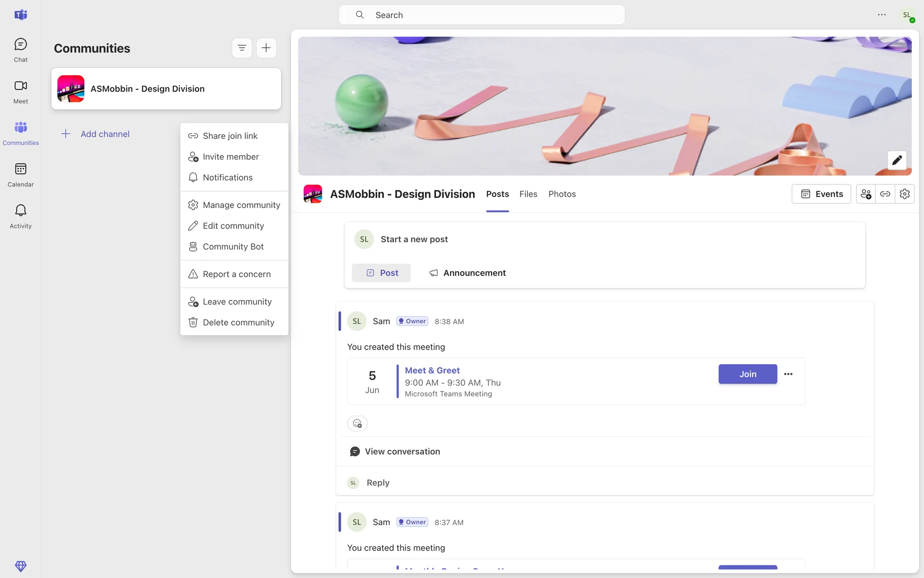Edit banner image with pencil icon
924x578 pixels.
(897, 160)
